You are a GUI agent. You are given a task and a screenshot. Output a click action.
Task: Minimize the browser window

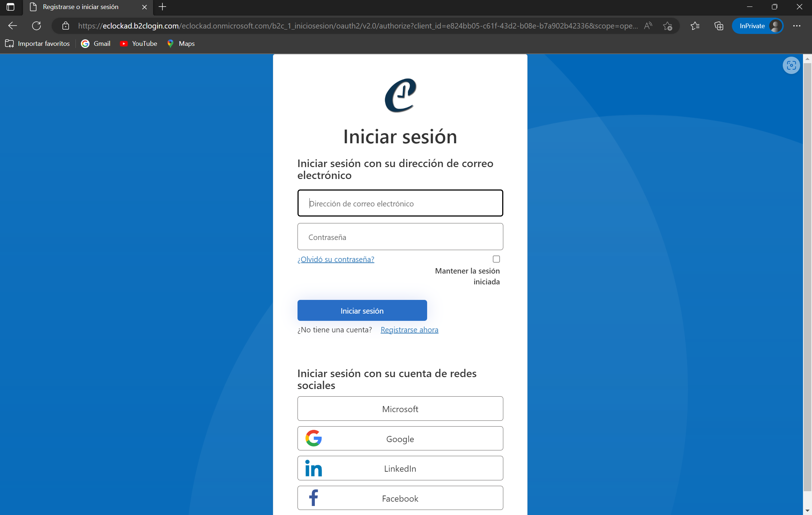tap(750, 7)
